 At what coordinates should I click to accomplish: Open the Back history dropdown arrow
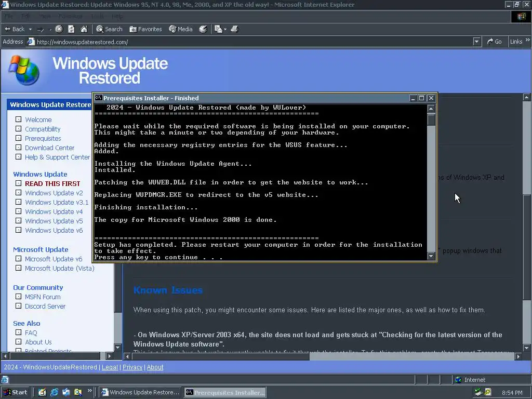click(x=30, y=30)
